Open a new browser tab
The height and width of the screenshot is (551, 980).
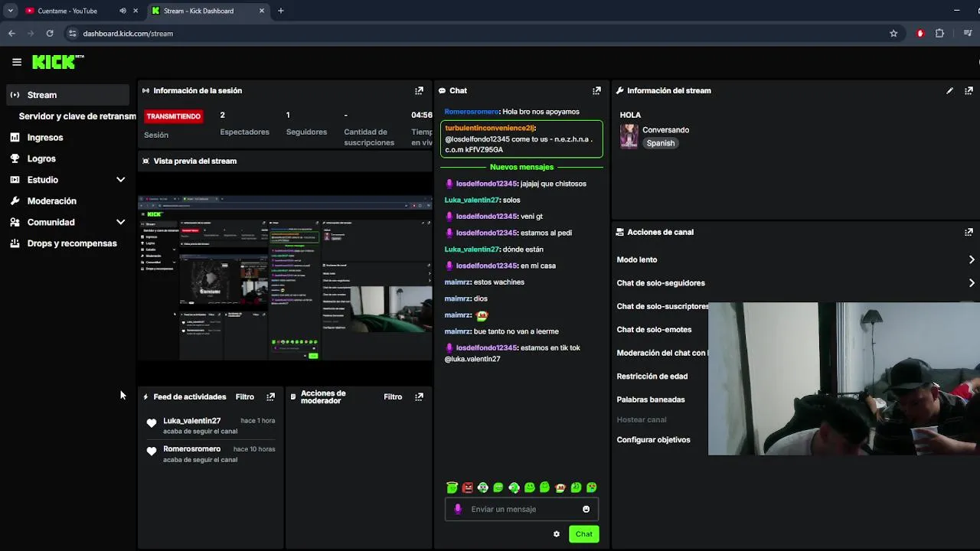click(x=280, y=11)
